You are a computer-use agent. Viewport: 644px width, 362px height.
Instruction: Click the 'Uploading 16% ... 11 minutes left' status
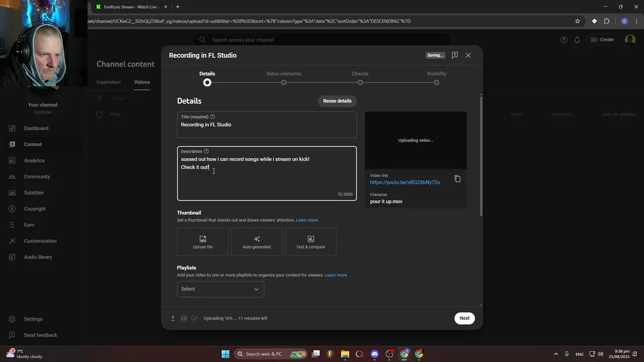(235, 318)
